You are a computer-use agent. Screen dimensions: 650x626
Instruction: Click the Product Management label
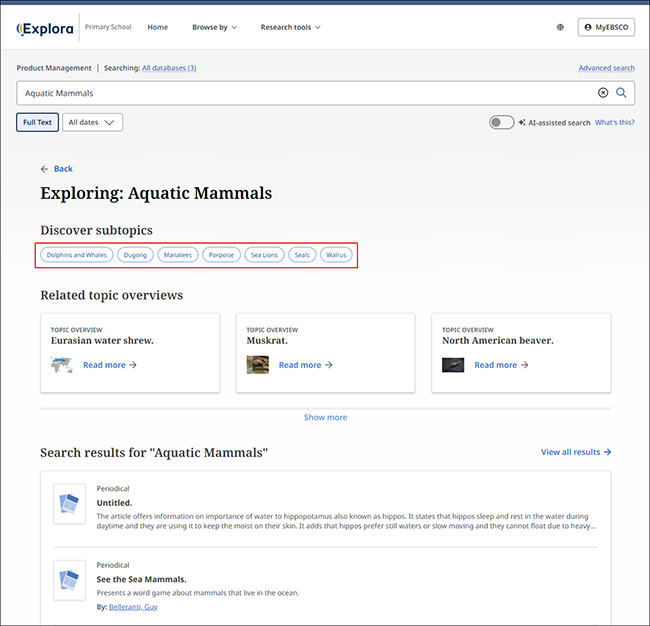point(54,68)
